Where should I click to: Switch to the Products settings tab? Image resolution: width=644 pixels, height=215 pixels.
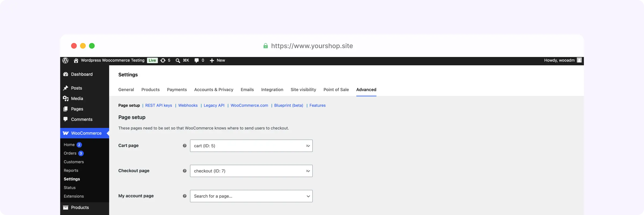pyautogui.click(x=151, y=89)
